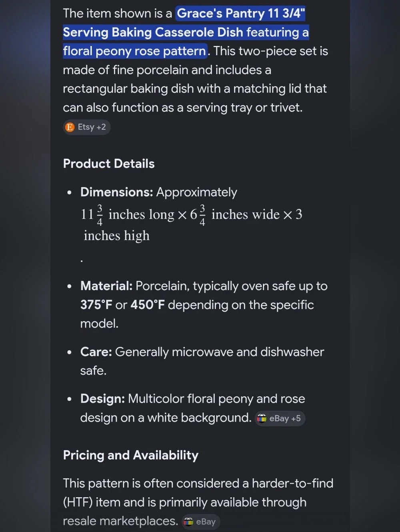Screen dimensions: 400x532
Task: Click the 11 3/4 inches long formula
Action: [x=128, y=215]
